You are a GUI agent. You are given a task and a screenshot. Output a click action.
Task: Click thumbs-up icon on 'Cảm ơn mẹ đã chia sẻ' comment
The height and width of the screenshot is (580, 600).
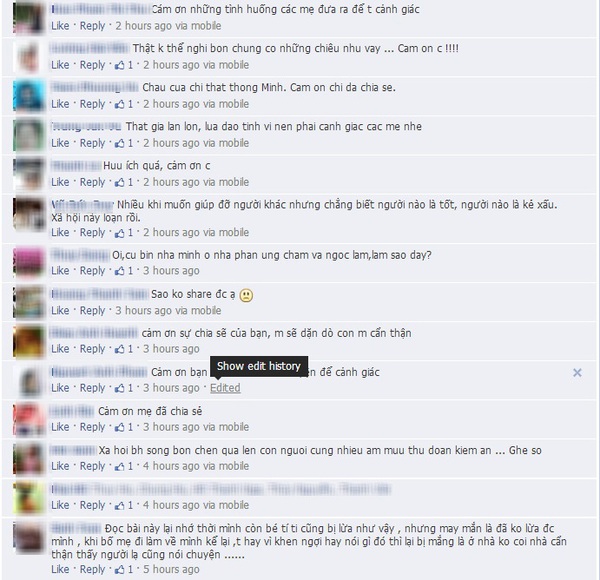point(120,427)
